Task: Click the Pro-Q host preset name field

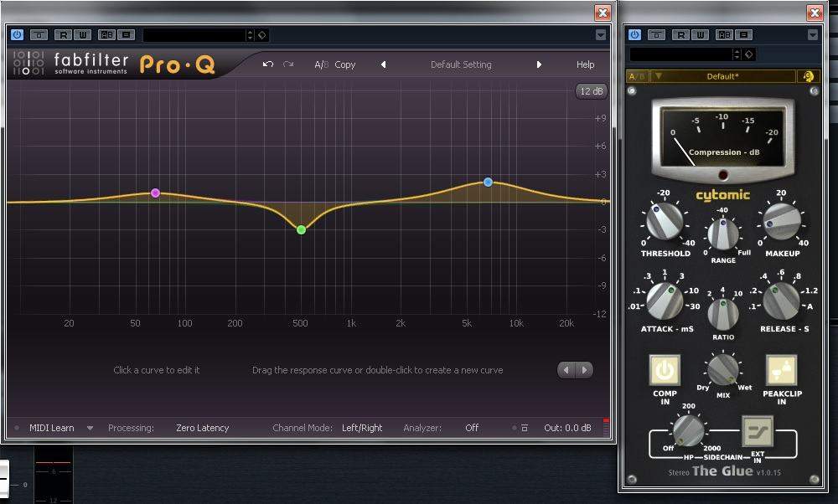Action: (194, 35)
